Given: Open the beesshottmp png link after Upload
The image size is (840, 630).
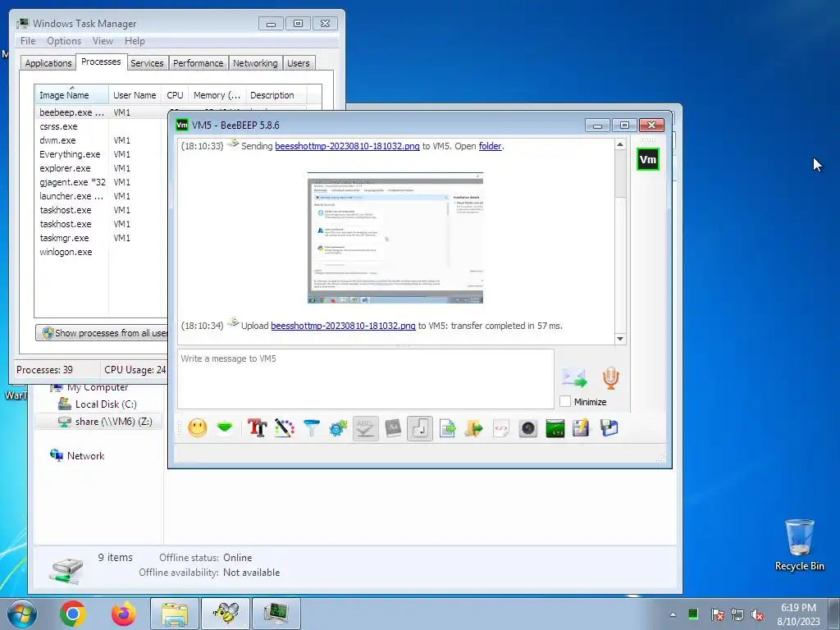Looking at the screenshot, I should (x=343, y=325).
